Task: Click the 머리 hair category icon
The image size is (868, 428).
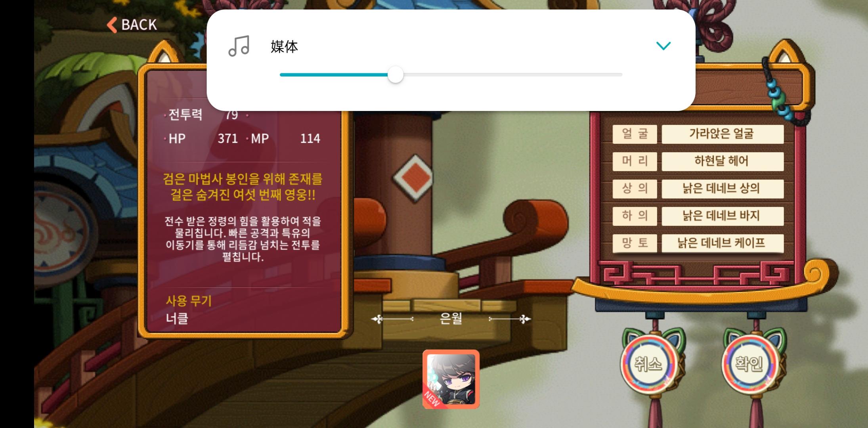Action: click(x=632, y=160)
